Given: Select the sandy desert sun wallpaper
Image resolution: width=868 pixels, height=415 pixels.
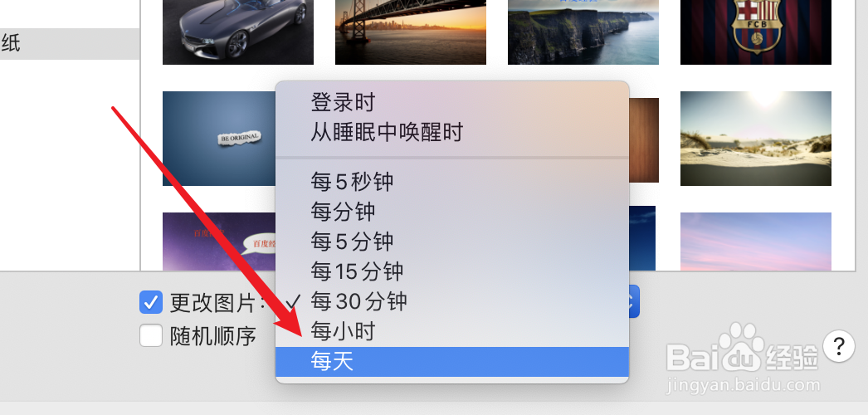Looking at the screenshot, I should point(756,139).
